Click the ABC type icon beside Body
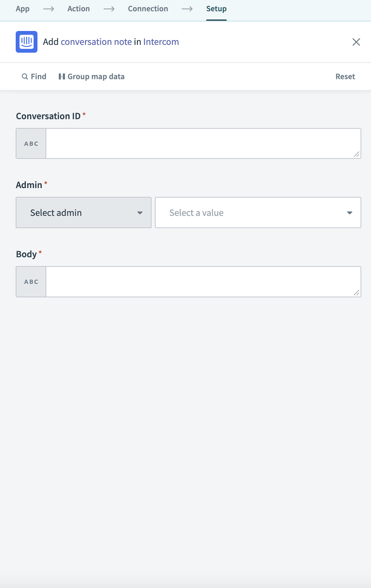The height and width of the screenshot is (588, 371). point(31,282)
